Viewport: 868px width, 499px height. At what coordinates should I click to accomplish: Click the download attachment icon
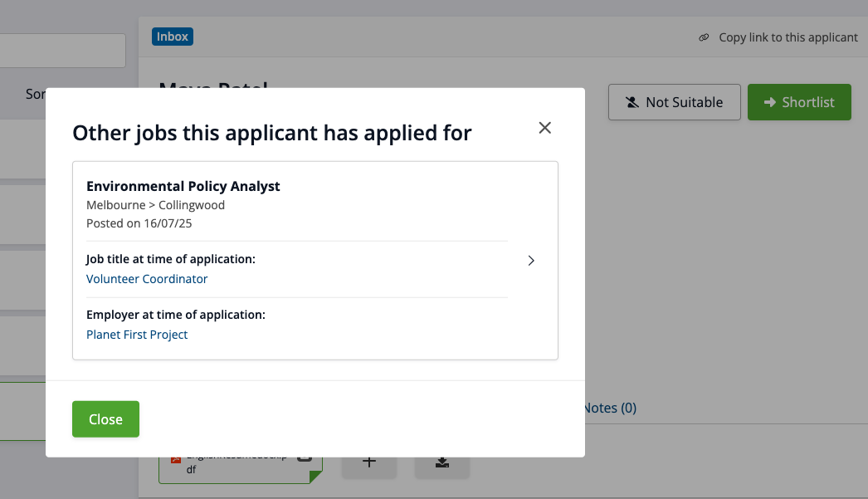(x=442, y=463)
